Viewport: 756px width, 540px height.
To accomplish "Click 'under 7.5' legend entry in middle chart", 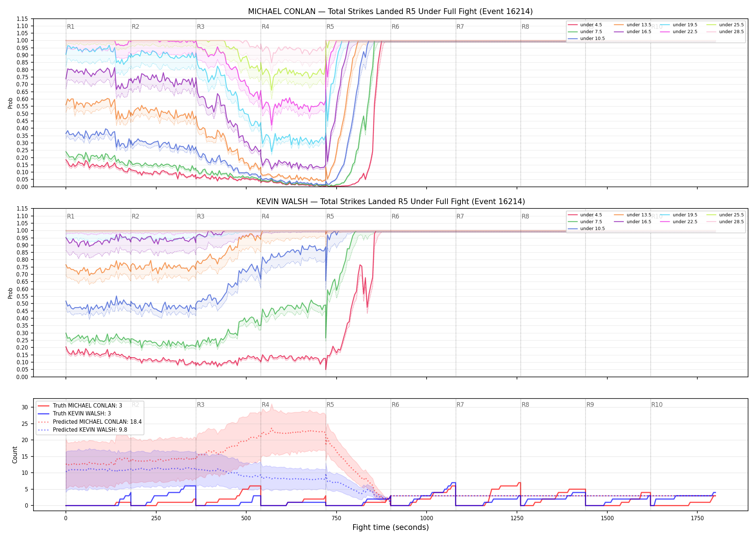I will click(585, 222).
